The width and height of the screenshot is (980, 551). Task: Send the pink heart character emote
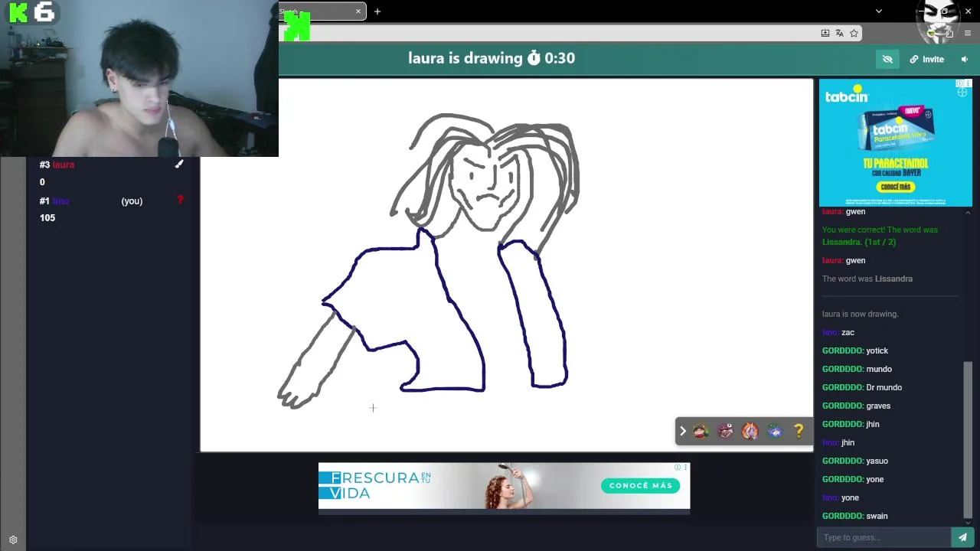[x=726, y=432]
